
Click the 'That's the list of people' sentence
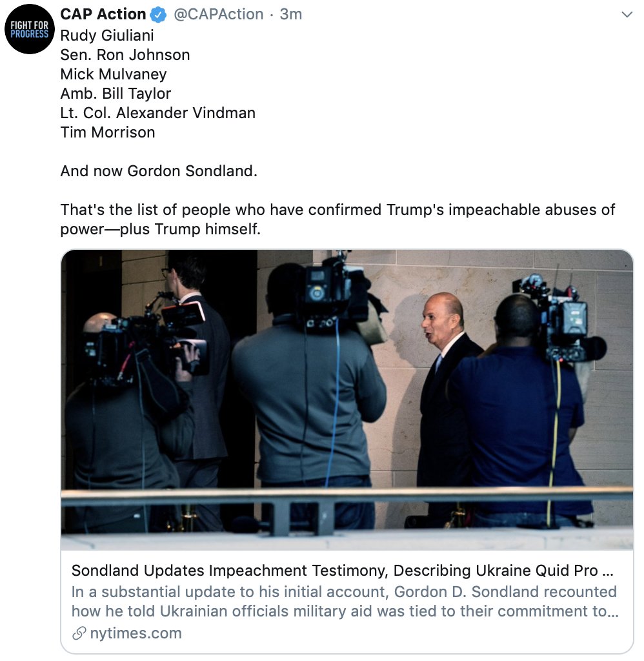click(x=337, y=210)
